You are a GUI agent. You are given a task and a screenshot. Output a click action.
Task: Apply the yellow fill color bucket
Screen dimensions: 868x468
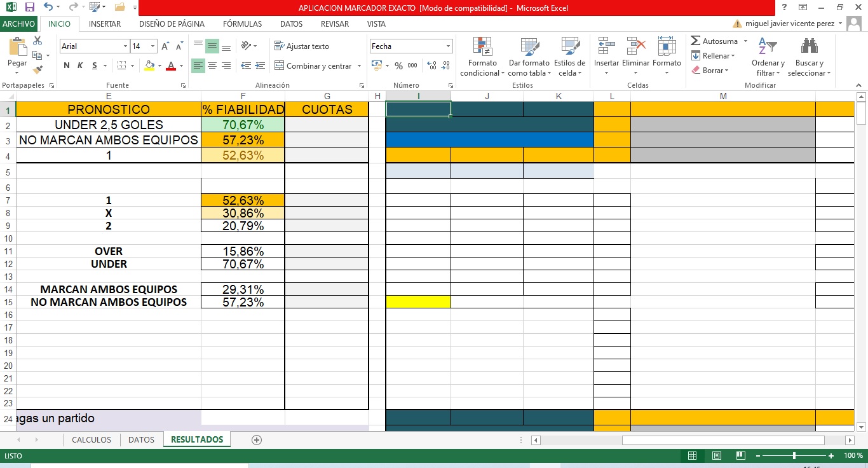149,65
